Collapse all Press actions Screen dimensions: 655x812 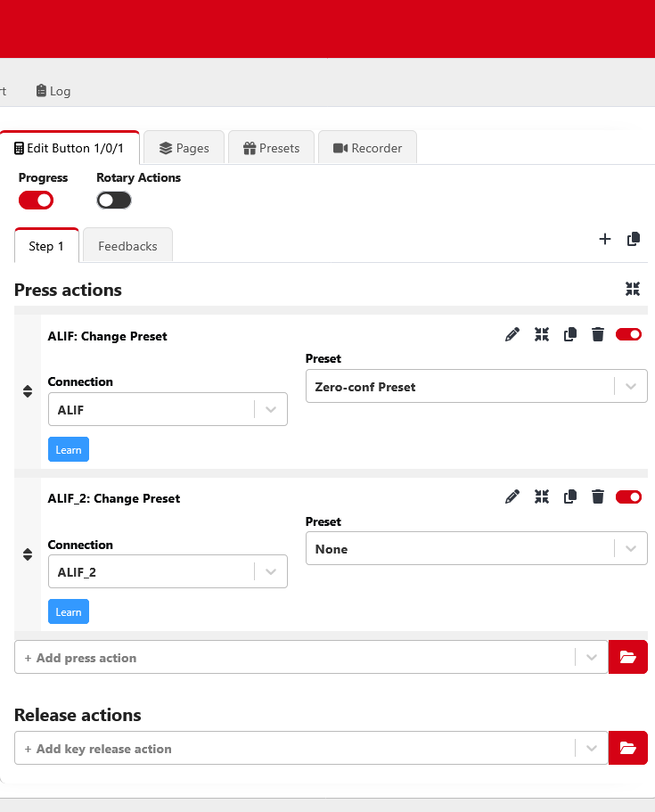(633, 289)
